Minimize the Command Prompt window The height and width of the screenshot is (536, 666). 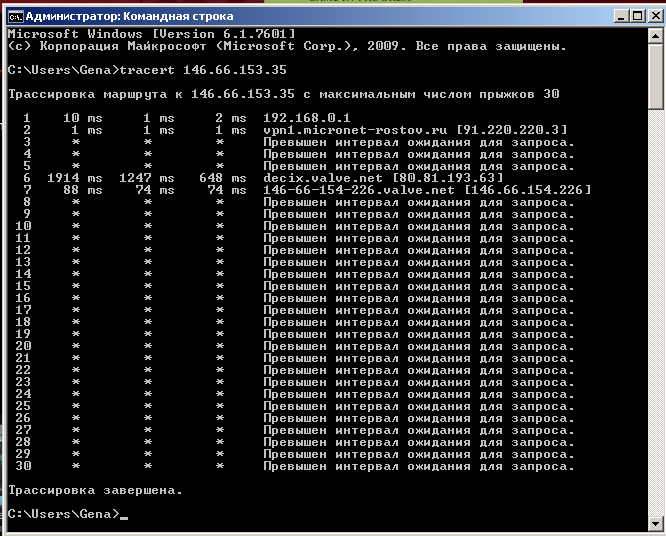click(621, 16)
